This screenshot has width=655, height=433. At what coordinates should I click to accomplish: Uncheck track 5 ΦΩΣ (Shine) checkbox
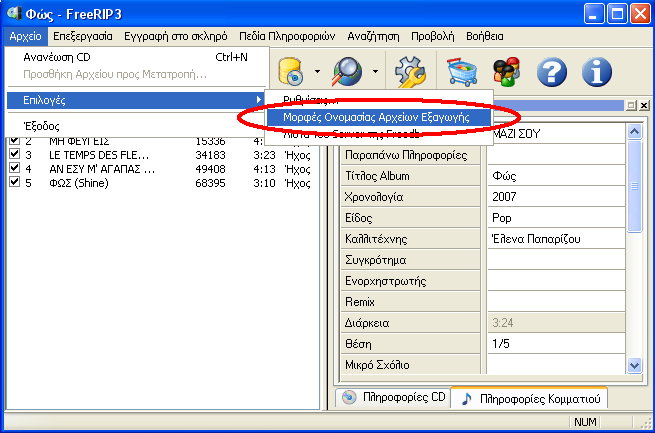pos(15,182)
